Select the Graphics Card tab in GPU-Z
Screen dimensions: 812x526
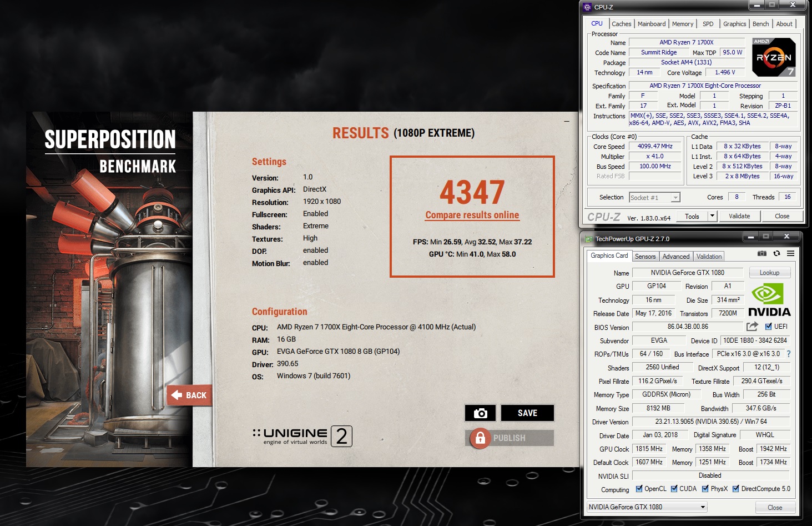[609, 256]
